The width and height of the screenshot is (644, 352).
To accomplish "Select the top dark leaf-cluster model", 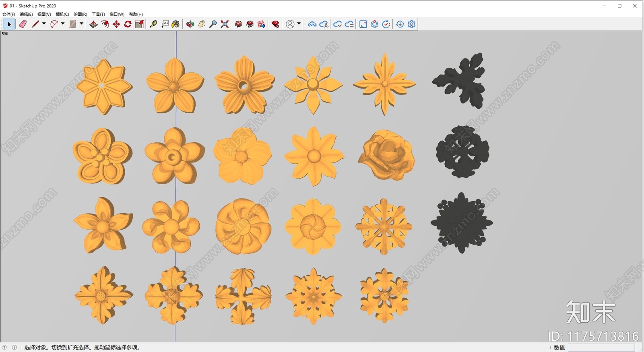I will (459, 80).
